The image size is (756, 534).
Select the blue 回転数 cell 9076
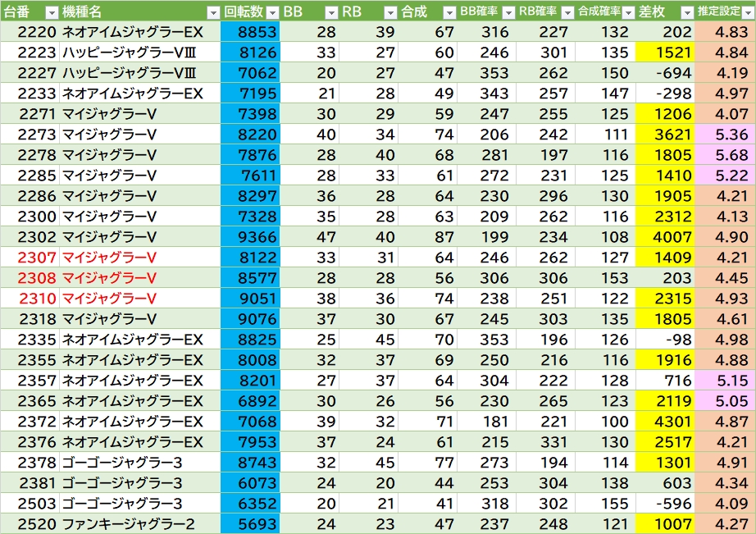tap(250, 319)
